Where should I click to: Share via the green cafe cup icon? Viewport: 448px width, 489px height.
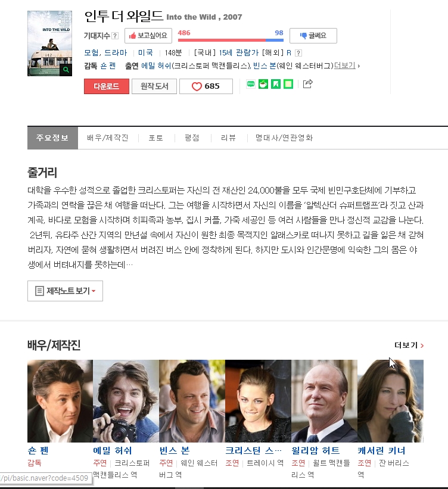click(263, 84)
